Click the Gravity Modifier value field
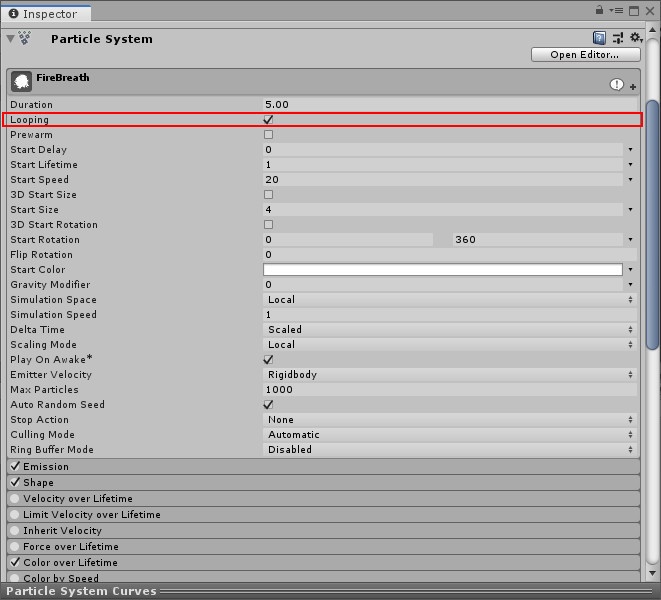 (443, 285)
